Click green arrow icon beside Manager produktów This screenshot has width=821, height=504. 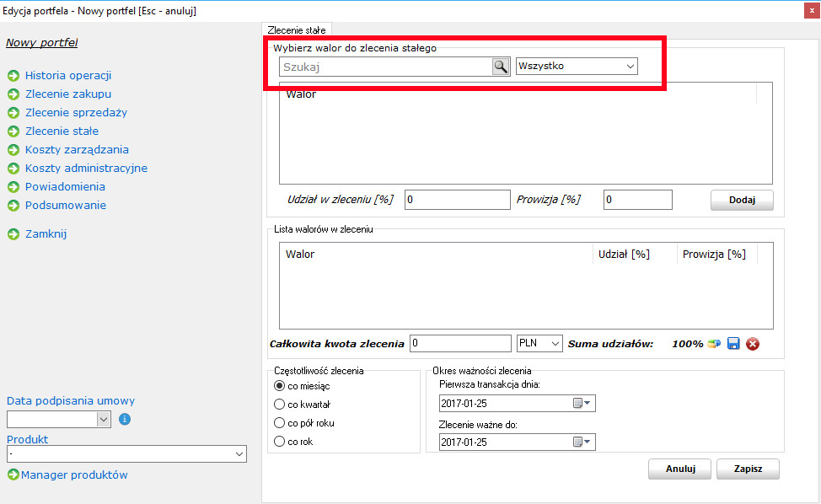tap(13, 475)
